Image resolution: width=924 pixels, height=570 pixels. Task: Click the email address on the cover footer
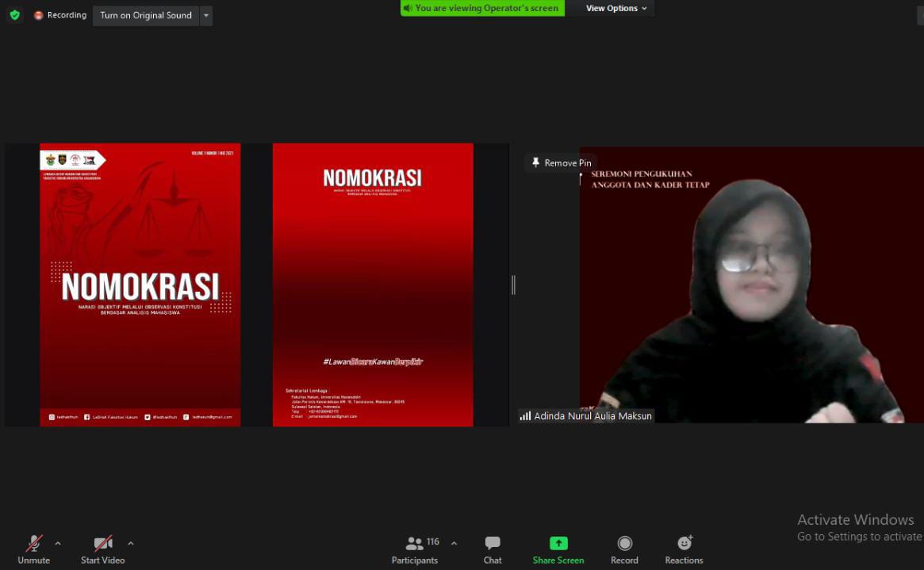(208, 417)
